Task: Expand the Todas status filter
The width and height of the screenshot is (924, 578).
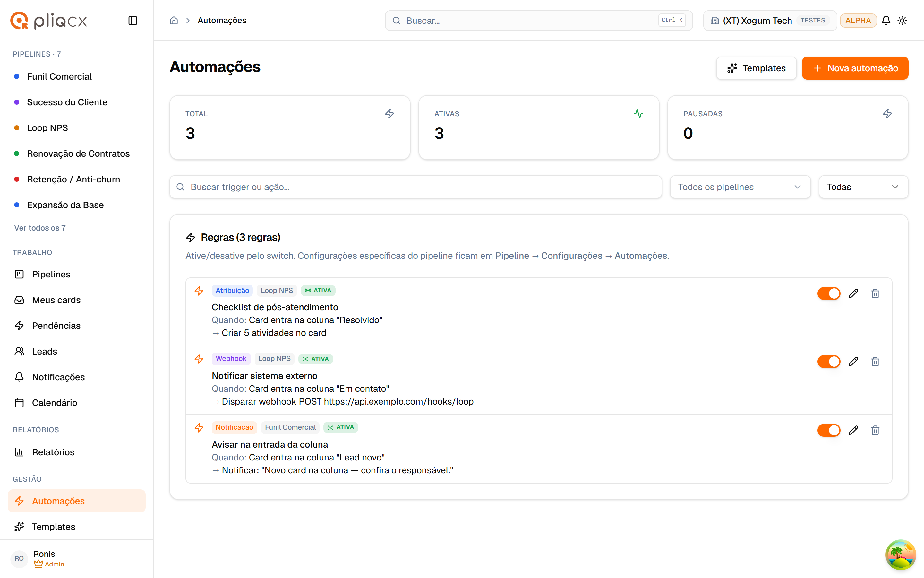Action: [x=863, y=187]
